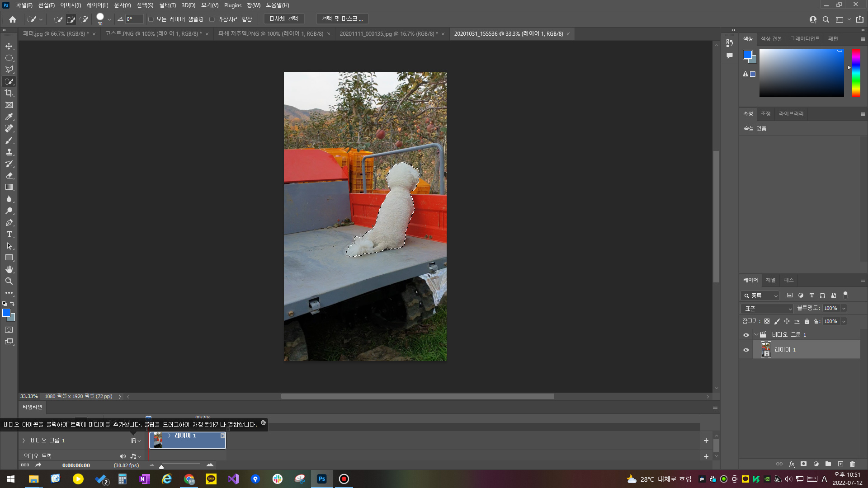
Task: Click the 레이어 1 clip in timeline
Action: 188,441
